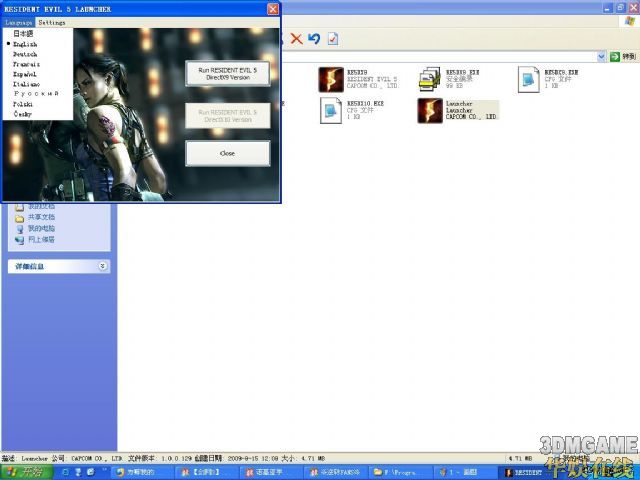Click the blue undo arrow toolbar icon

coord(314,39)
